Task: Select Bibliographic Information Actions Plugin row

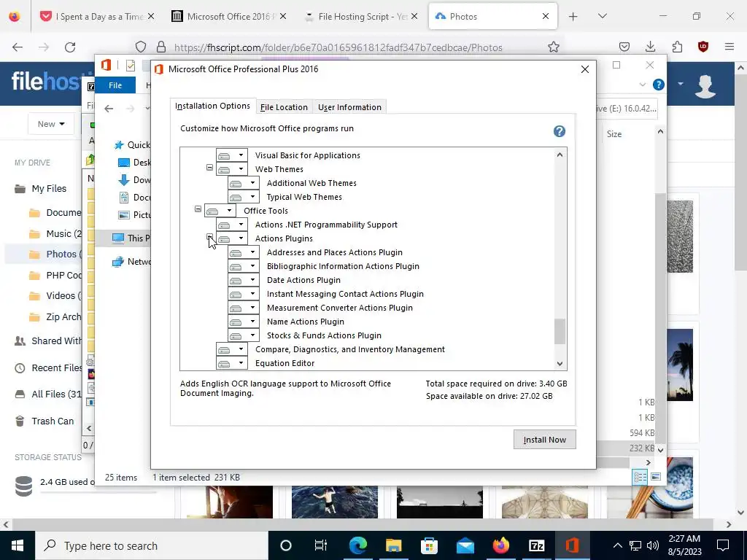Action: coord(343,266)
